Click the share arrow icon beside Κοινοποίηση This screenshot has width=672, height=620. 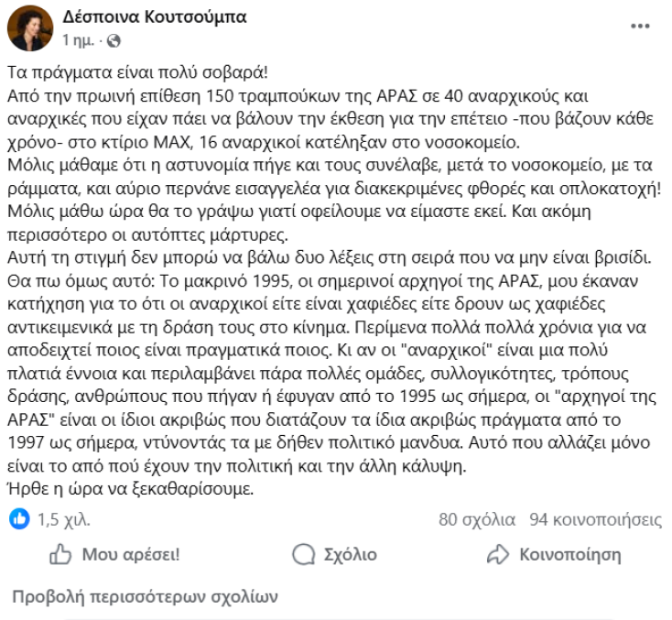click(498, 555)
